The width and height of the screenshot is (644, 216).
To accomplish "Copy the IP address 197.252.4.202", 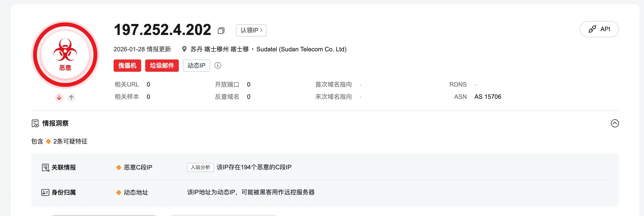I will click(221, 31).
